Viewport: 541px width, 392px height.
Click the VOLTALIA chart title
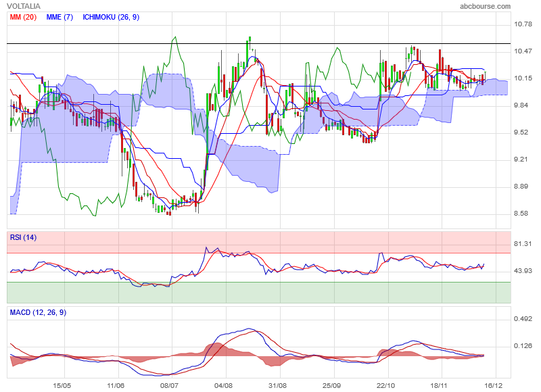pyautogui.click(x=24, y=6)
